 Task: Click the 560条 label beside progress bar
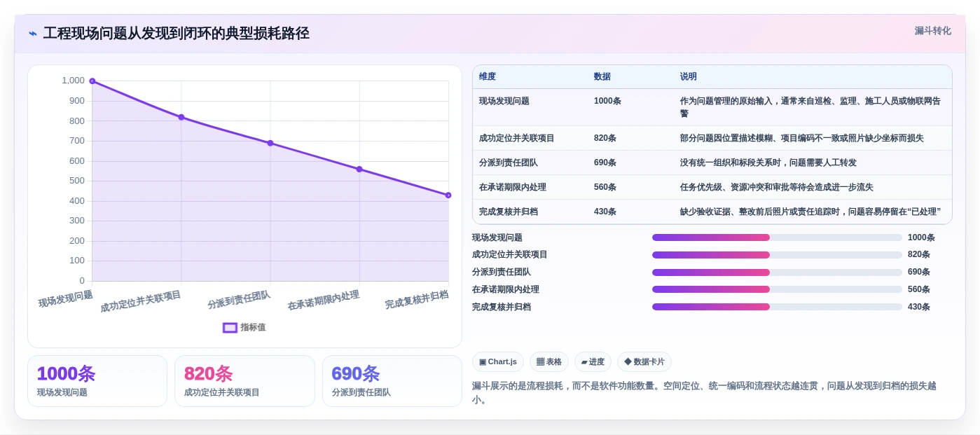[919, 289]
